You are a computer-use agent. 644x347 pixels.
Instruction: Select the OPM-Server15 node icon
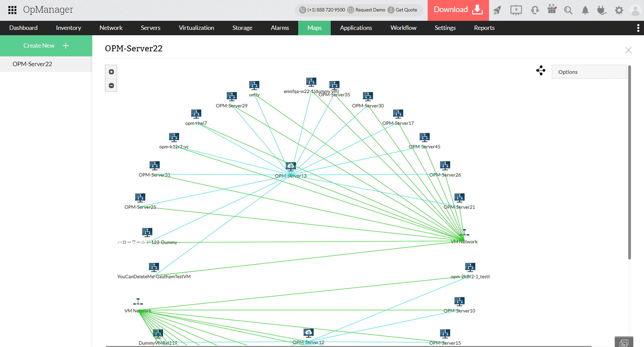click(x=445, y=334)
